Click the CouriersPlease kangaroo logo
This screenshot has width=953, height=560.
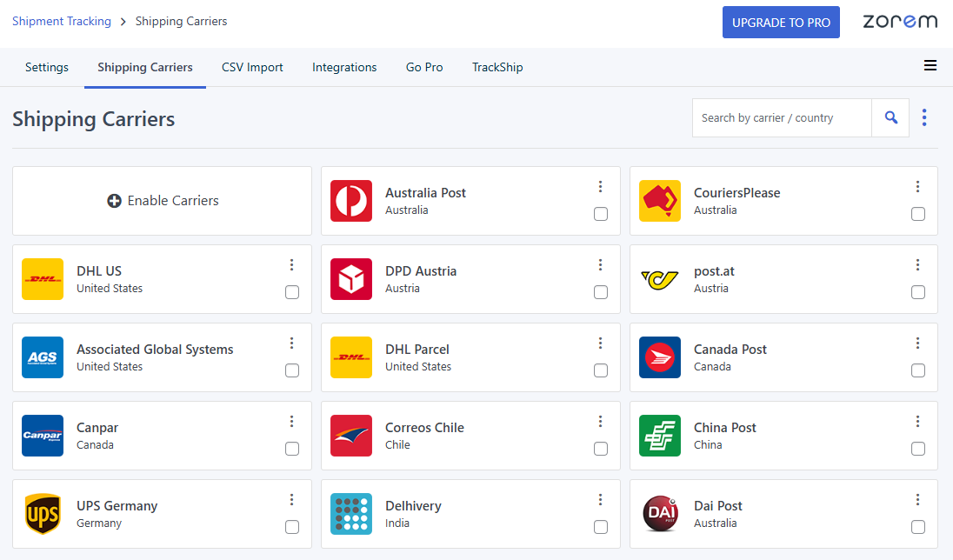pos(660,201)
